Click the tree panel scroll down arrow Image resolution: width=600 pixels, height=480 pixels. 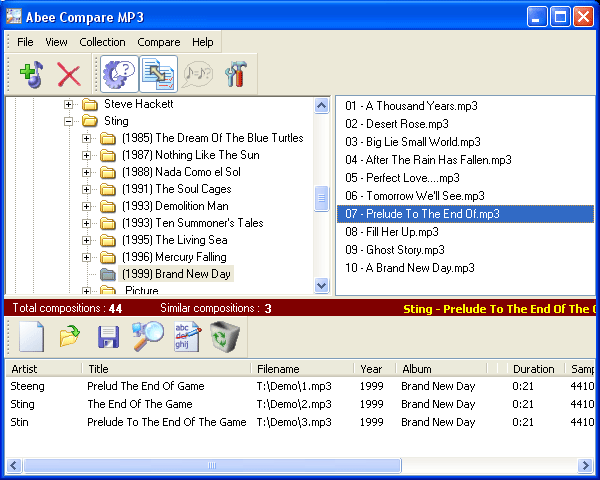coord(321,286)
